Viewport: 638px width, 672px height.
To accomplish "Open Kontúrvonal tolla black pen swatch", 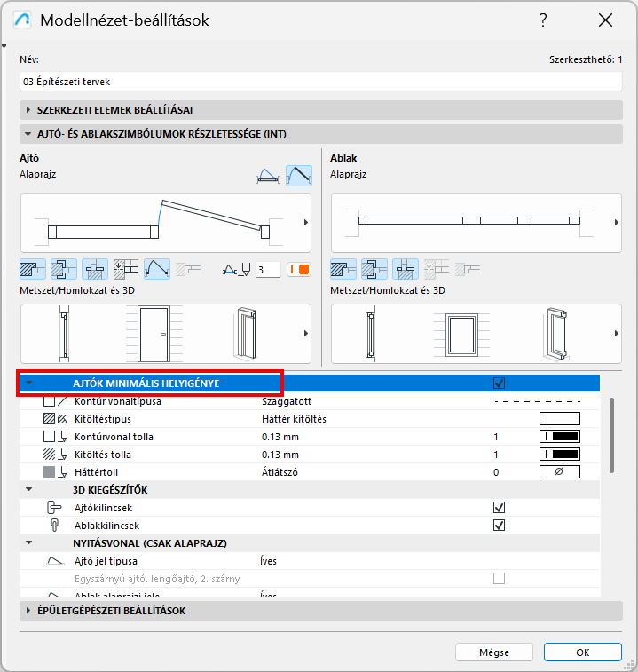I will tap(560, 437).
